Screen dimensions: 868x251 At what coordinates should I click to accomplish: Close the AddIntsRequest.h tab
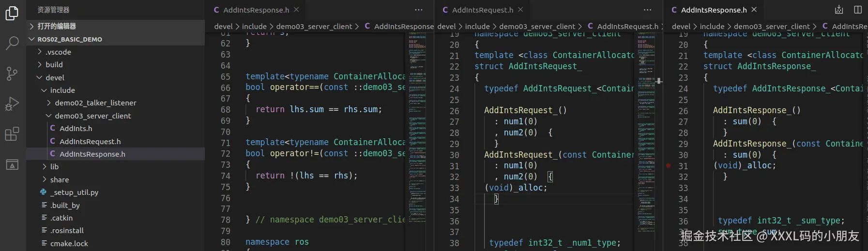pyautogui.click(x=520, y=10)
